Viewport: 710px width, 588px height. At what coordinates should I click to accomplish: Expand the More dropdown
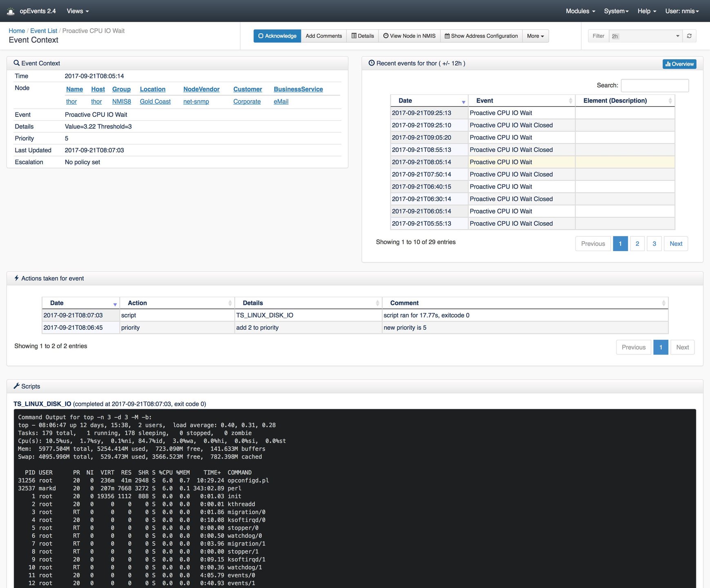point(535,36)
